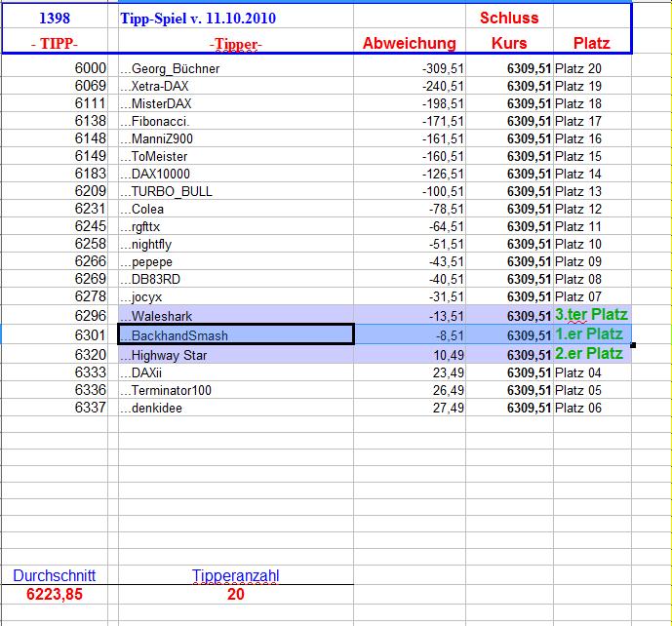The width and height of the screenshot is (672, 626).
Task: Click the deviation cell -309,51
Action: pos(410,68)
